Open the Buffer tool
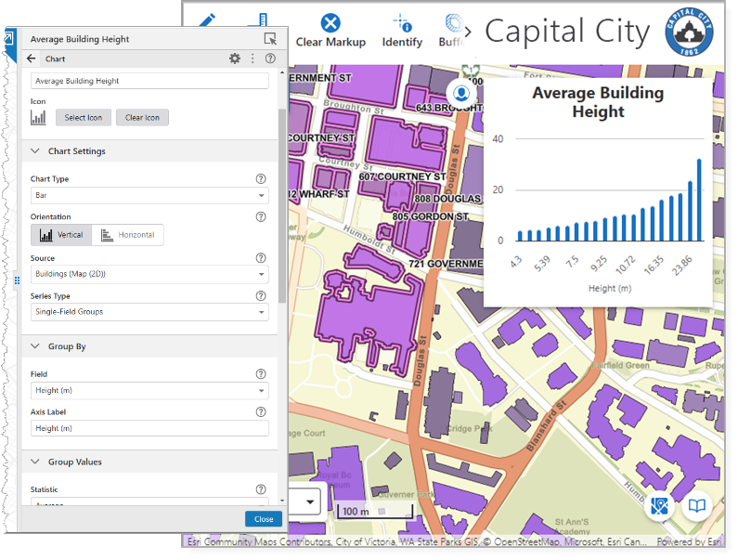 [x=450, y=31]
